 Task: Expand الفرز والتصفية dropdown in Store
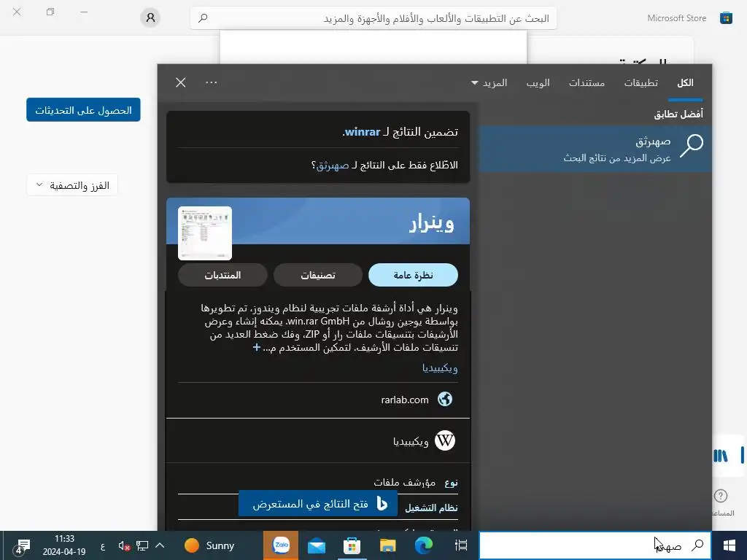click(72, 185)
